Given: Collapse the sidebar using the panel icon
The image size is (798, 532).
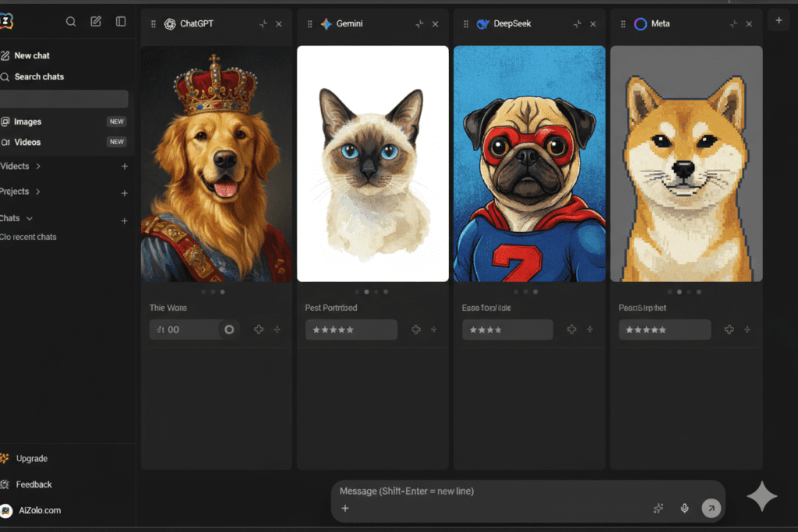Looking at the screenshot, I should coord(121,21).
